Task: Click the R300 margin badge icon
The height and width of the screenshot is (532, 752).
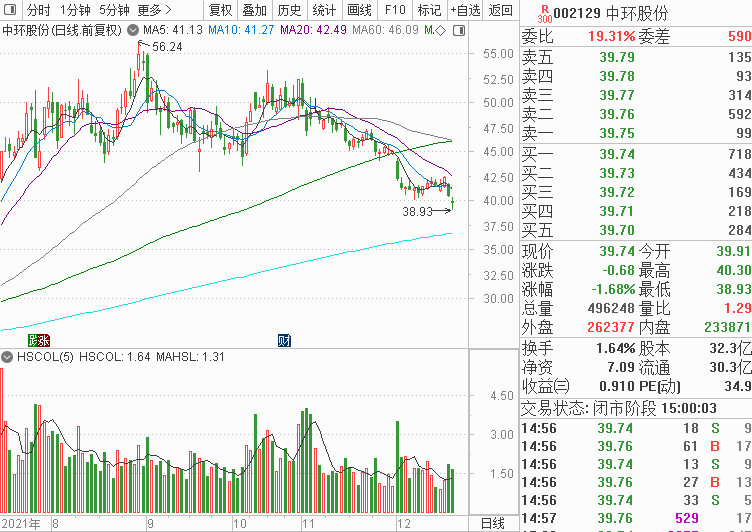Action: tap(545, 14)
